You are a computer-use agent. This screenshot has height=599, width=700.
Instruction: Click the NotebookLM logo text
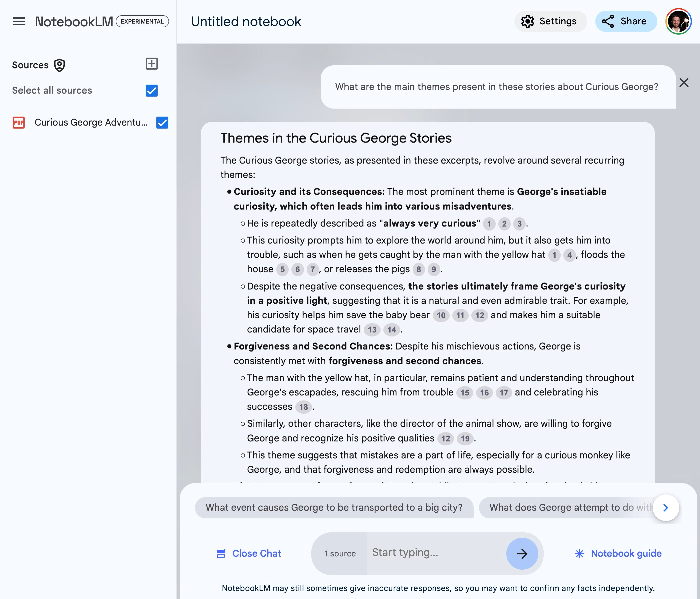(x=74, y=22)
